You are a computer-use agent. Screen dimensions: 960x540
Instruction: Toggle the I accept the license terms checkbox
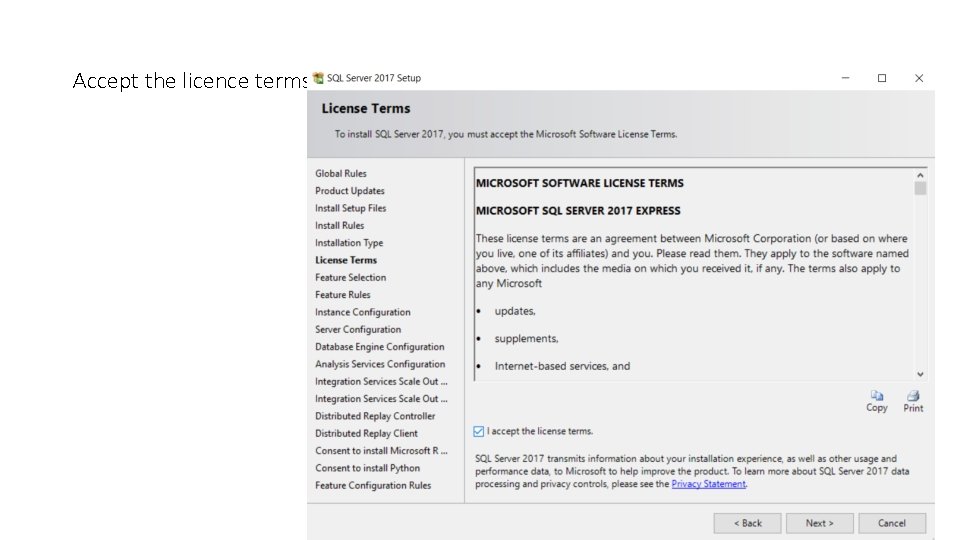pyautogui.click(x=478, y=432)
